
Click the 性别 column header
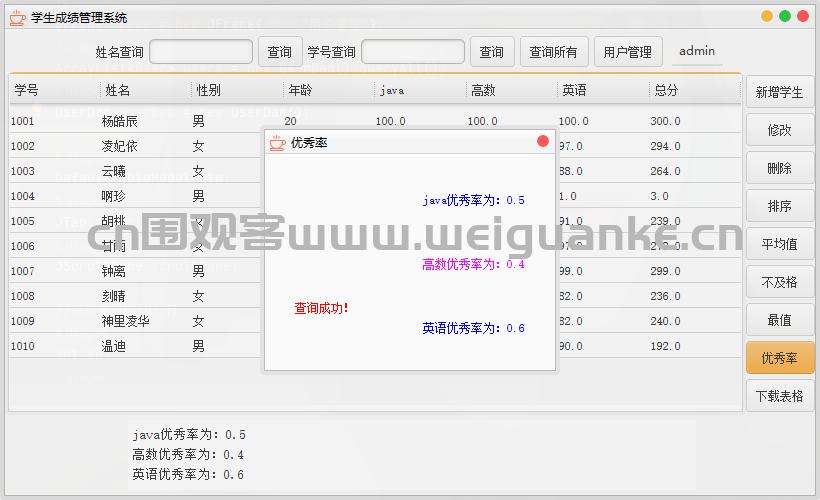[x=237, y=90]
